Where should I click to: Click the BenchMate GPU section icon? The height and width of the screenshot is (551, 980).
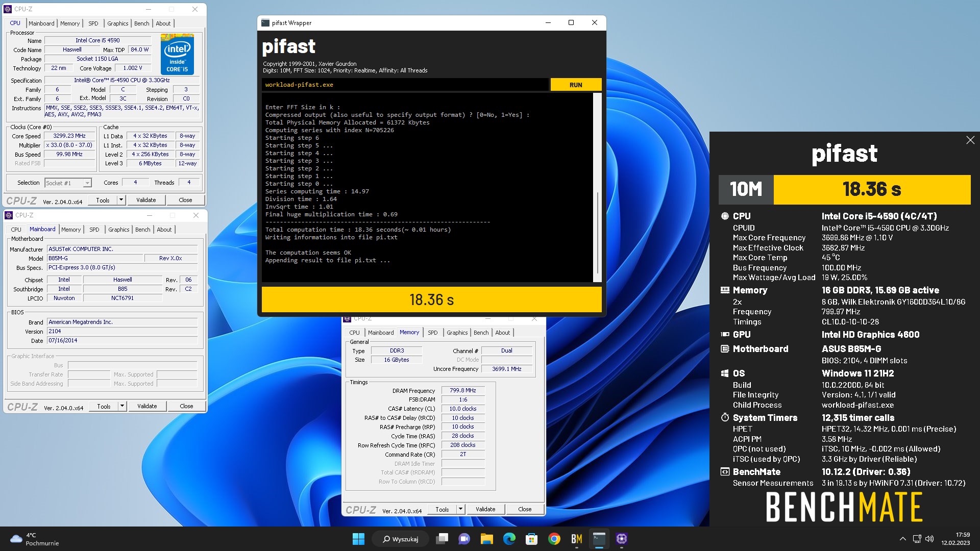click(725, 334)
